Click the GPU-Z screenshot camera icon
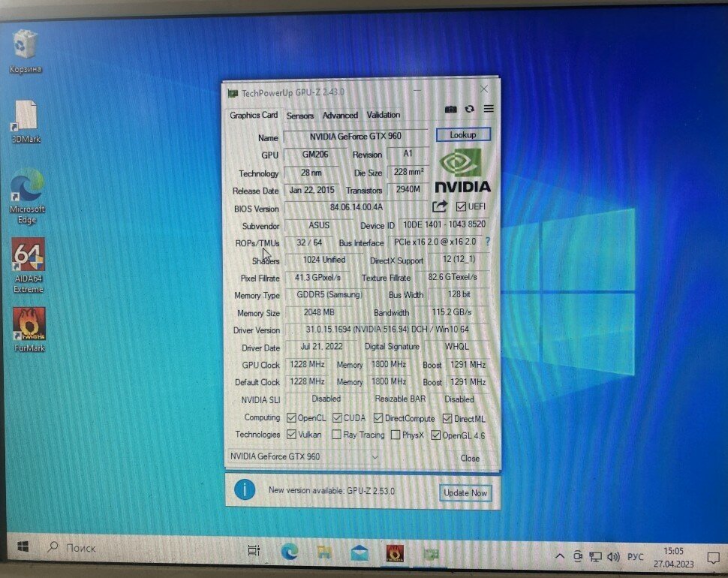 click(x=450, y=109)
